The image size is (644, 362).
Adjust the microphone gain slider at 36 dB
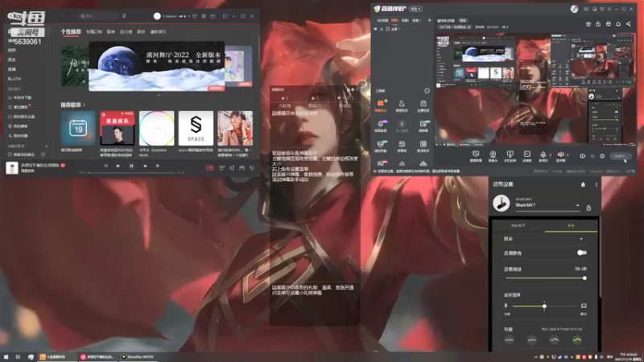tap(545, 278)
